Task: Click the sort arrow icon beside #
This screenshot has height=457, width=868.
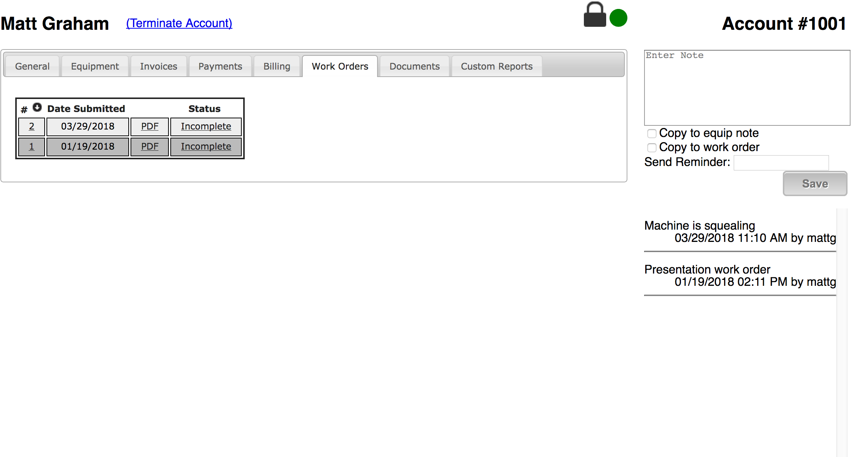Action: click(37, 108)
